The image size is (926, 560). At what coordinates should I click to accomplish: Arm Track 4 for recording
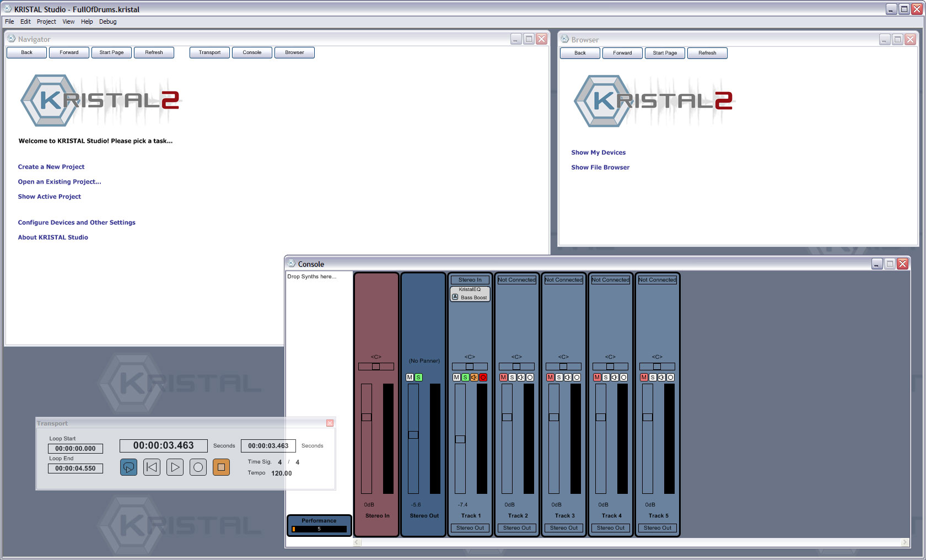[623, 378]
